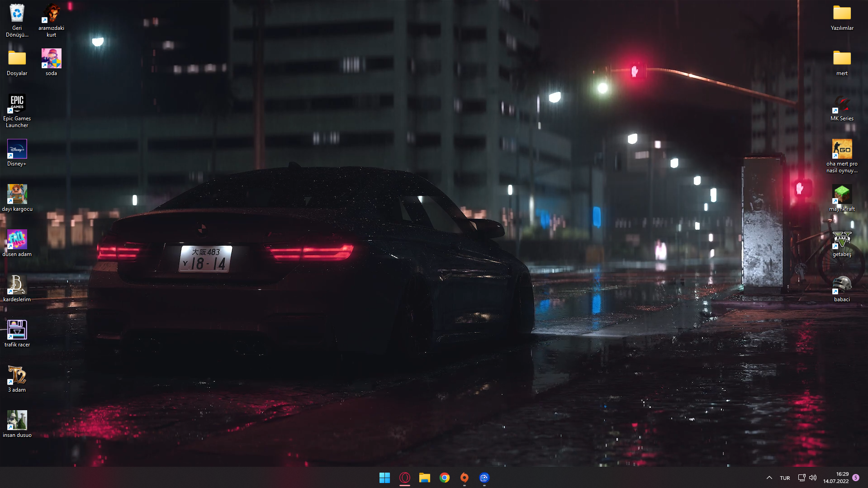Select the dusen adam shortcut

click(17, 243)
